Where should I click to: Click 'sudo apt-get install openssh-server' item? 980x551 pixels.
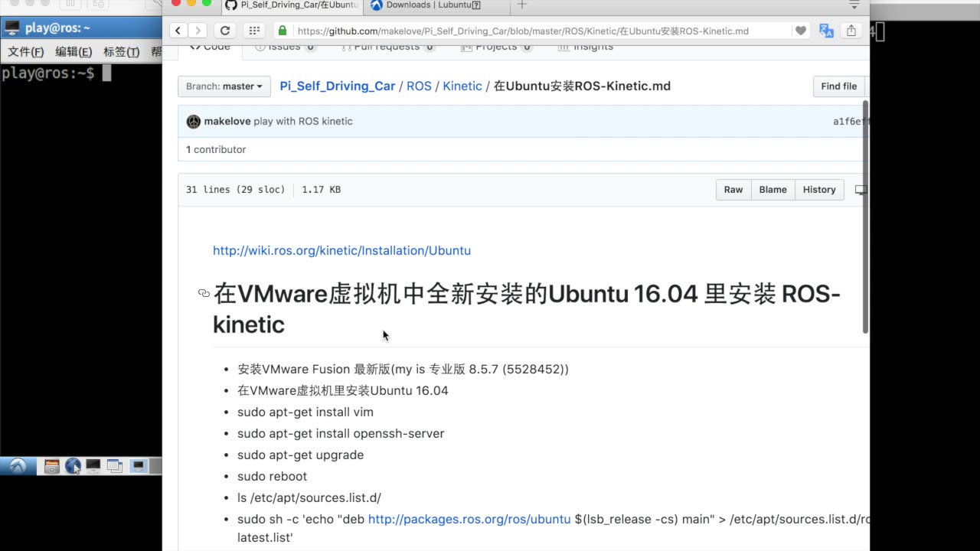point(341,433)
